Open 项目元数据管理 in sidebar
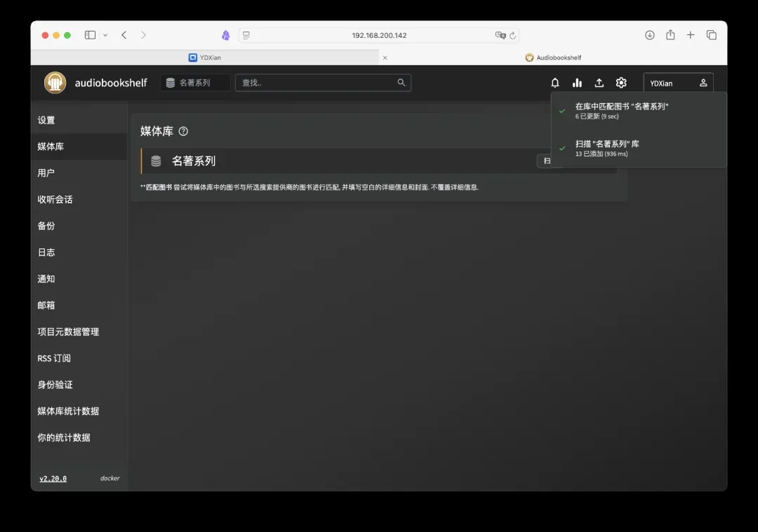This screenshot has height=532, width=758. click(68, 332)
